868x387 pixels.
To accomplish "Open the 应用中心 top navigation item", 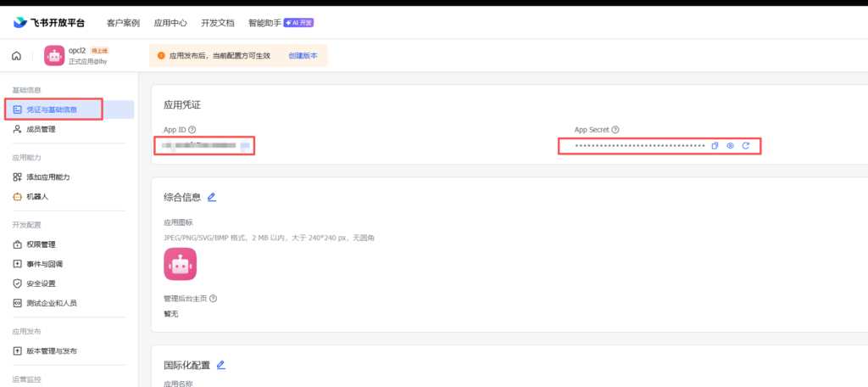I will [170, 23].
